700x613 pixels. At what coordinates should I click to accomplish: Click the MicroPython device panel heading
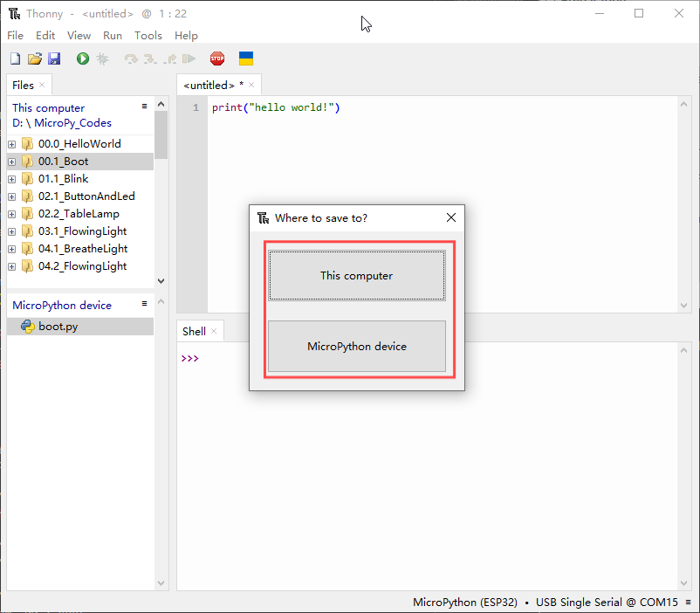pyautogui.click(x=62, y=305)
